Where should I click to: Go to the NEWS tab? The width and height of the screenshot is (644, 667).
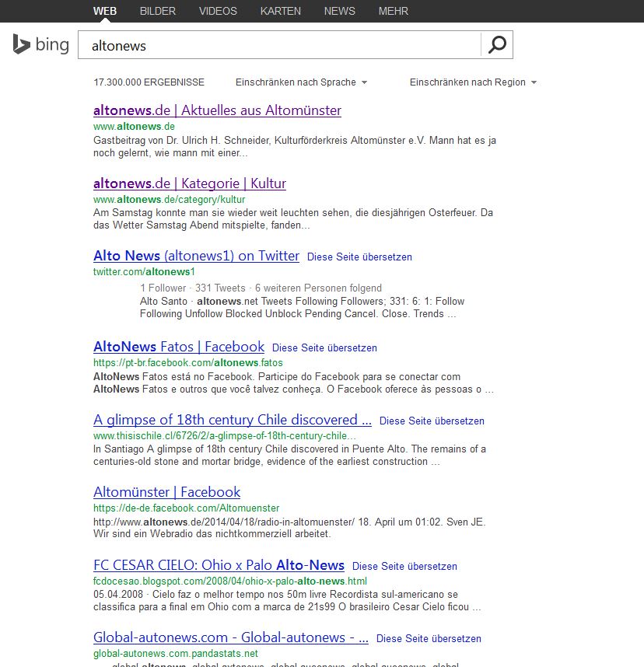click(x=339, y=11)
